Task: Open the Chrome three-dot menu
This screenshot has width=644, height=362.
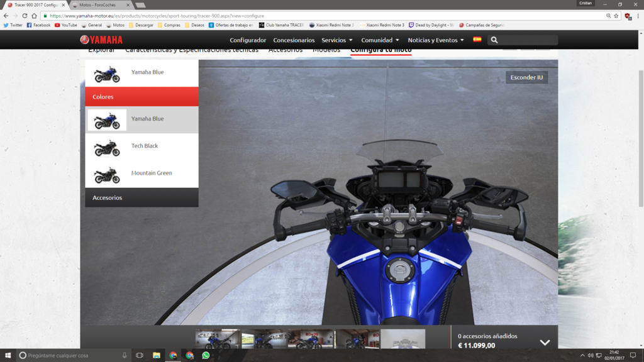Action: [x=638, y=16]
